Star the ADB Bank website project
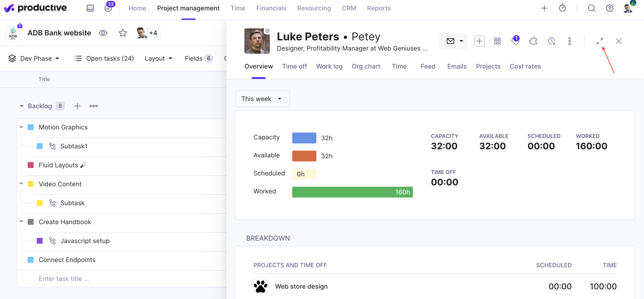 tap(122, 33)
